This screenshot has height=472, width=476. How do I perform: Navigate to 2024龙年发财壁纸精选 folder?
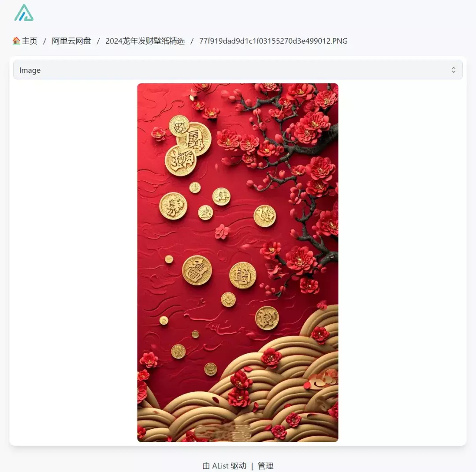point(145,41)
